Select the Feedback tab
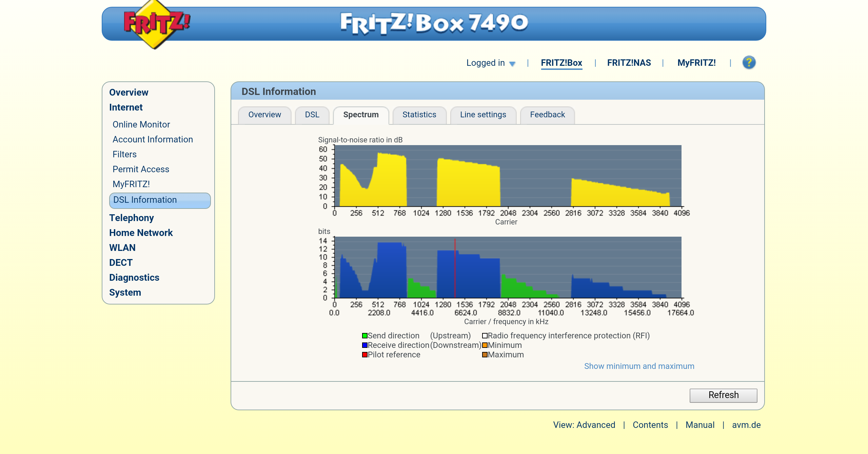This screenshot has height=454, width=868. tap(547, 115)
